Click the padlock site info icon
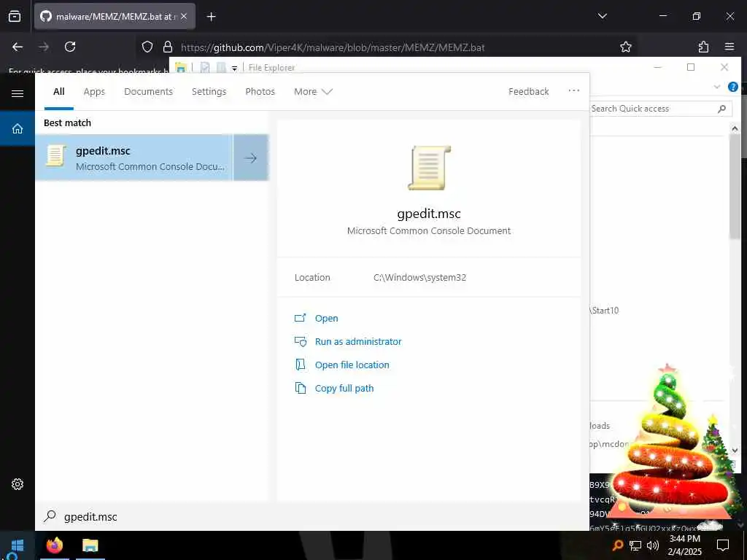 point(167,47)
